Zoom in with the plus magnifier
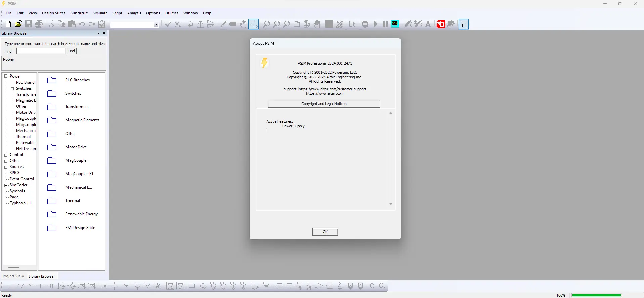This screenshot has width=644, height=298. pos(277,24)
